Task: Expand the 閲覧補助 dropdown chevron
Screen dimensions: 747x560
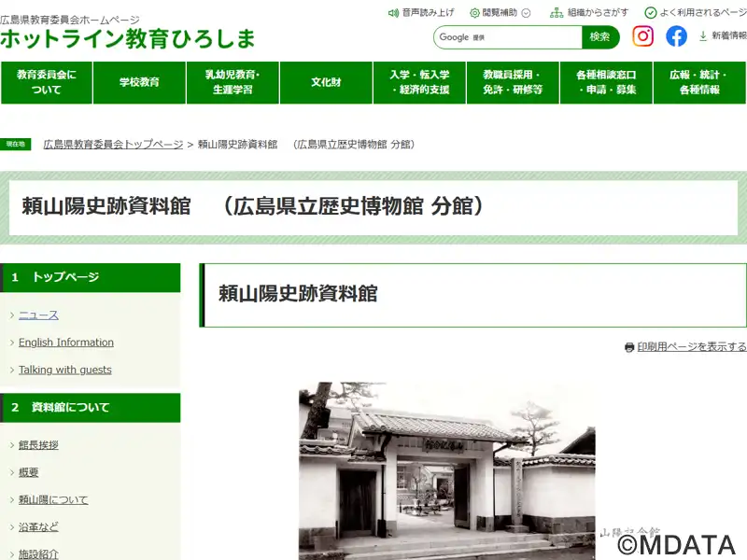Action: tap(526, 13)
